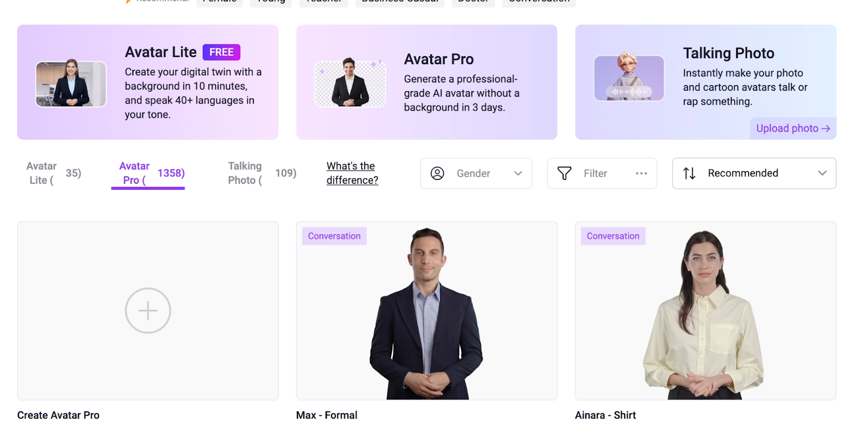The width and height of the screenshot is (868, 432).
Task: Select the Avatar Pro tab
Action: (x=148, y=173)
